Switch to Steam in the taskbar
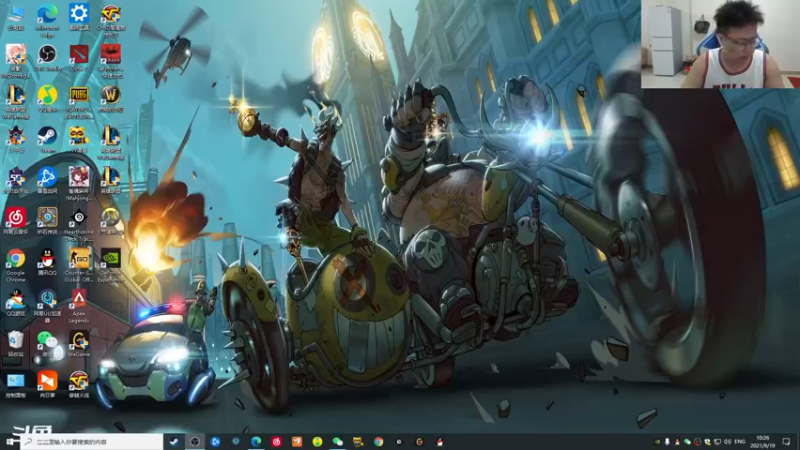Screen dimensions: 800x450 (x=174, y=442)
